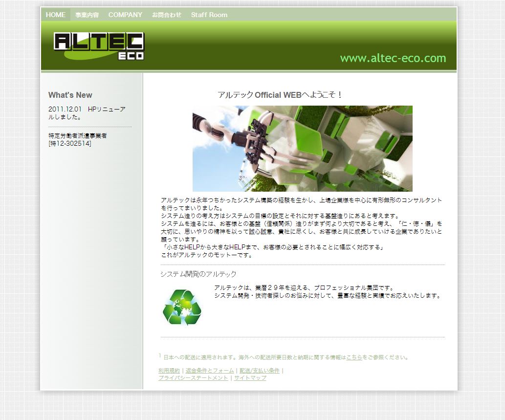
Task: Open プライバシーステートメント link
Action: tap(193, 378)
